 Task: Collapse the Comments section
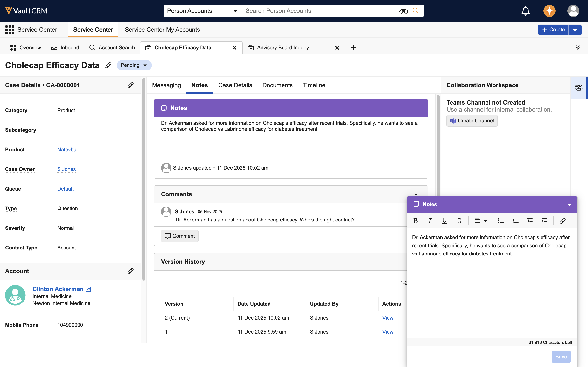(416, 194)
